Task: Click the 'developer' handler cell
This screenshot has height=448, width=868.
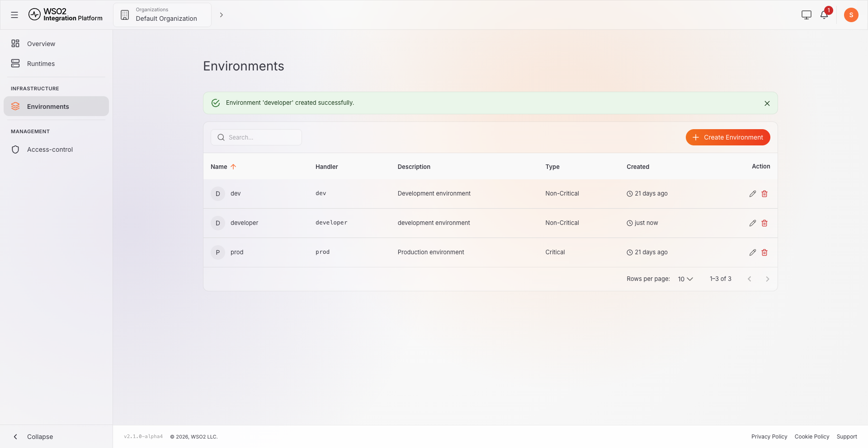Action: [x=331, y=223]
